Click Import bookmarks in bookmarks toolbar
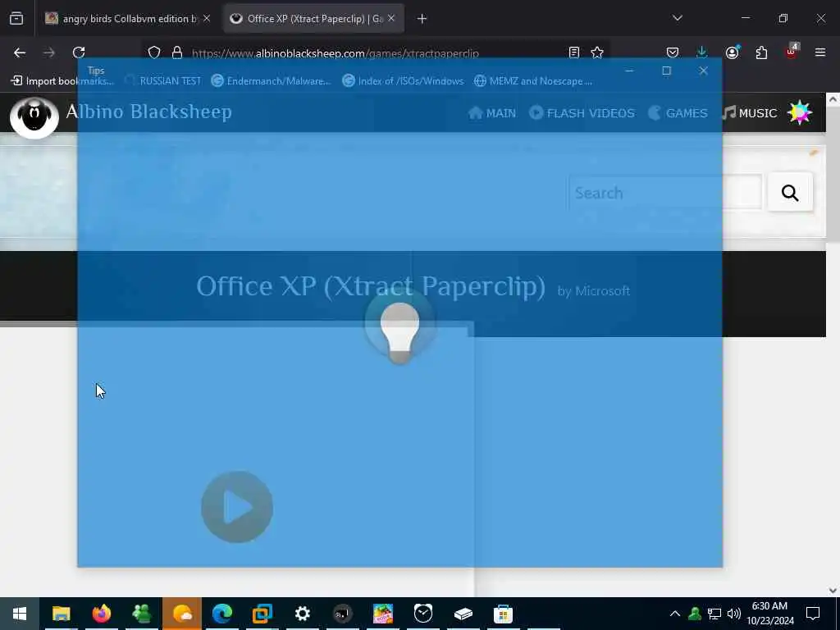 pyautogui.click(x=62, y=81)
